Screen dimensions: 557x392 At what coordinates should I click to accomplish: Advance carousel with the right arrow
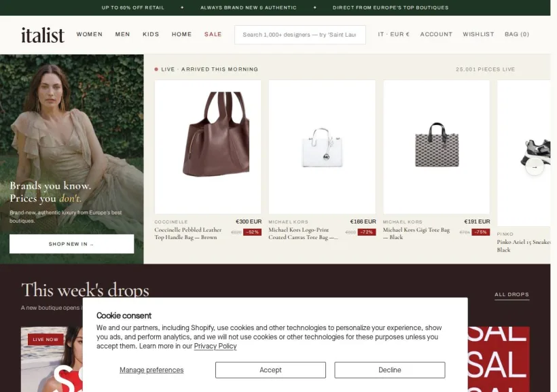pyautogui.click(x=535, y=166)
